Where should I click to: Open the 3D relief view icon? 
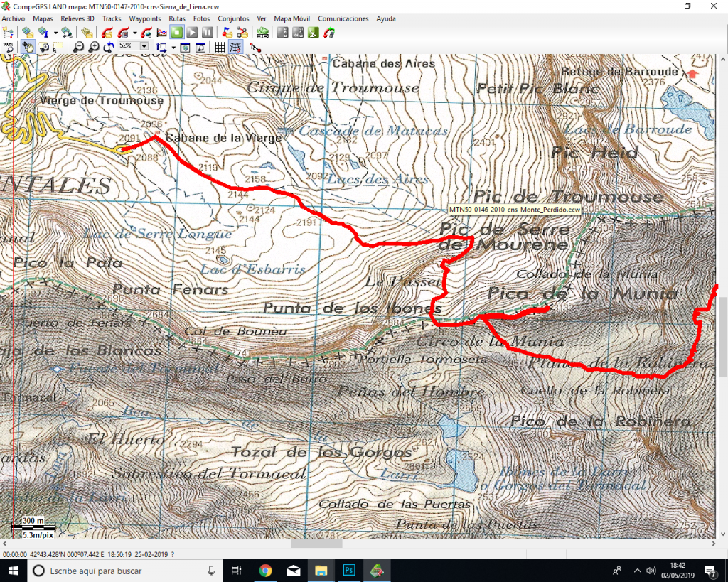click(263, 32)
